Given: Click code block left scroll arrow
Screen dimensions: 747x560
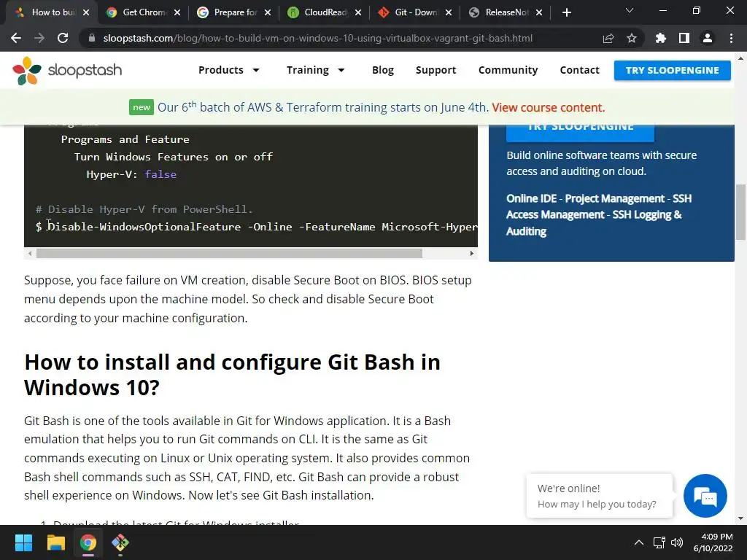Looking at the screenshot, I should [x=30, y=253].
